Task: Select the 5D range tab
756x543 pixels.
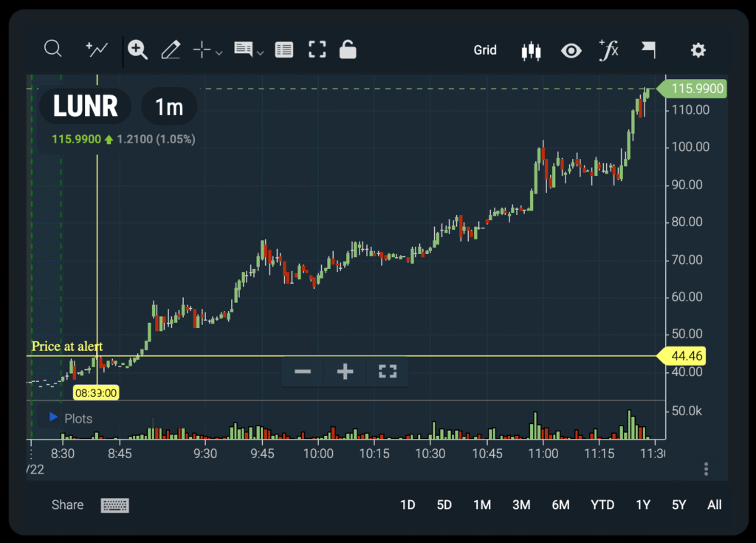Action: click(x=444, y=505)
